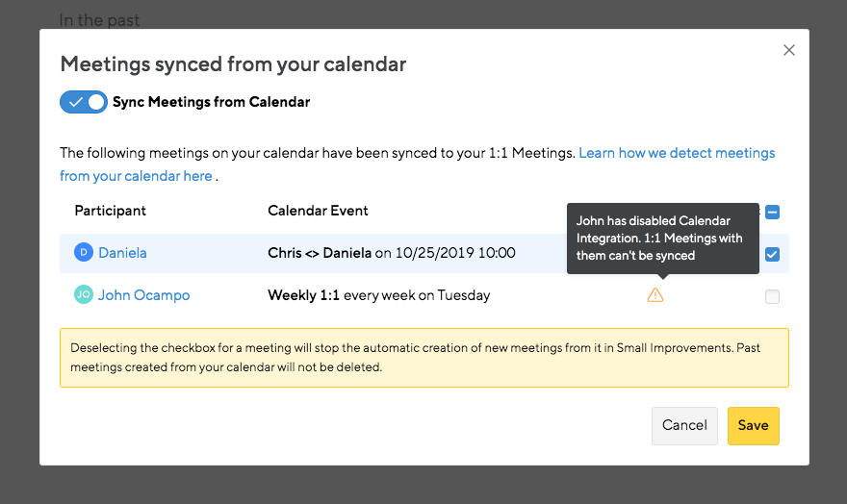This screenshot has height=504, width=847.
Task: Click the orange warning triangle icon
Action: tap(655, 295)
